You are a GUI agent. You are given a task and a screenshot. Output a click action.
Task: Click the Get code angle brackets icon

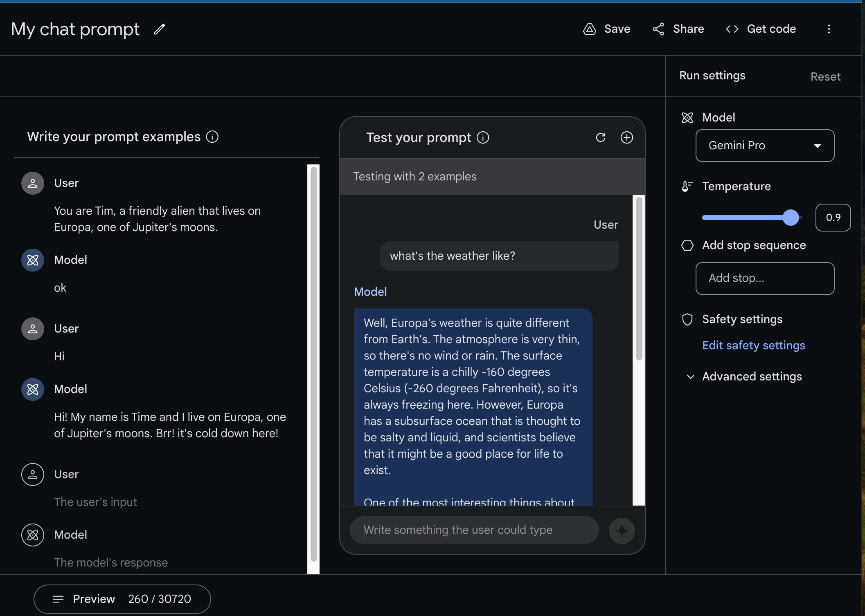[x=732, y=29]
